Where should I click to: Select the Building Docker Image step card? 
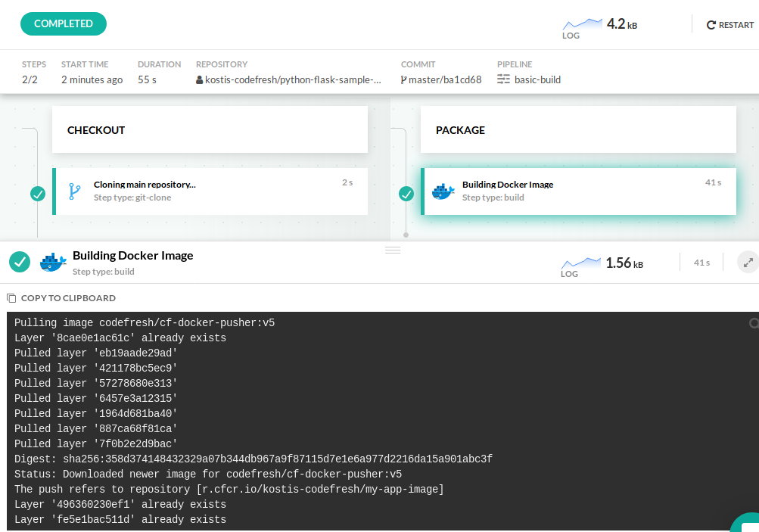(580, 191)
